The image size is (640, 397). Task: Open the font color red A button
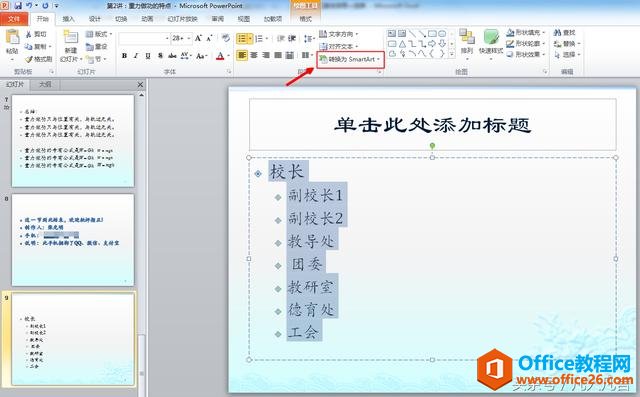(x=220, y=55)
